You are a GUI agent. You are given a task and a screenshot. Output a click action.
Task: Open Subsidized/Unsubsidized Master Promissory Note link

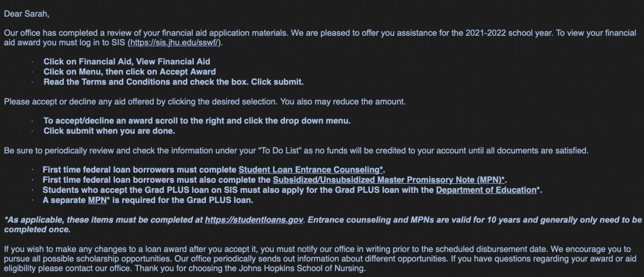(x=387, y=180)
